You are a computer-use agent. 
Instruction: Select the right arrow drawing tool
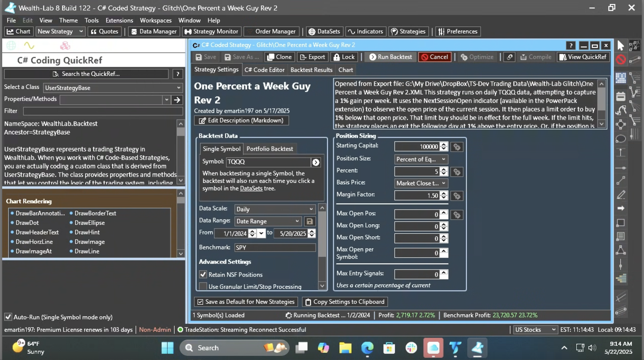coord(620,208)
